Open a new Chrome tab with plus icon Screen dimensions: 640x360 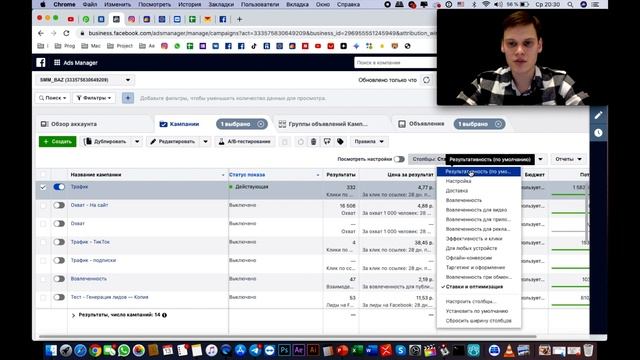click(240, 19)
